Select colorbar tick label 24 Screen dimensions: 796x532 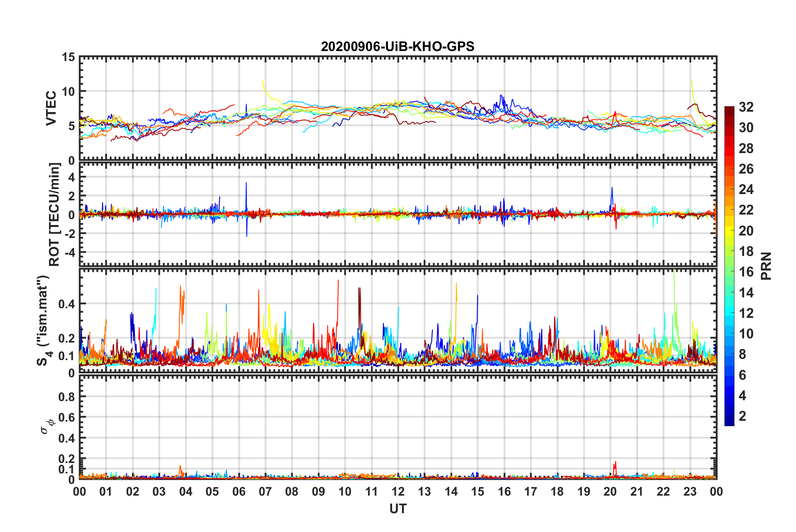click(x=746, y=189)
